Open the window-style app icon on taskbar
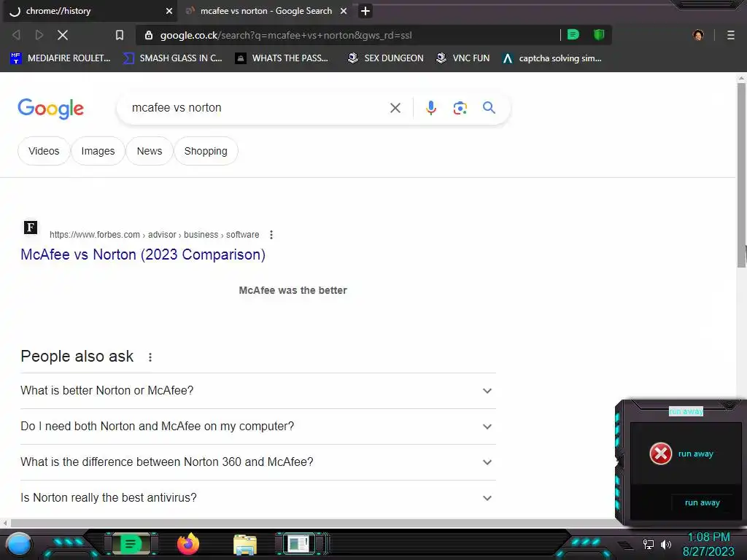 click(299, 544)
